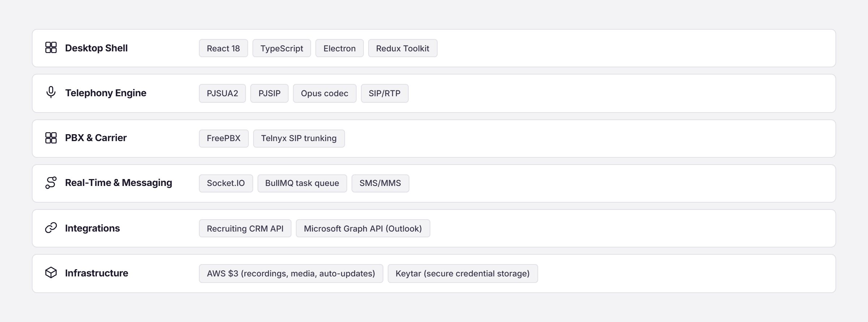Select the Recruiting CRM API chip

click(245, 228)
